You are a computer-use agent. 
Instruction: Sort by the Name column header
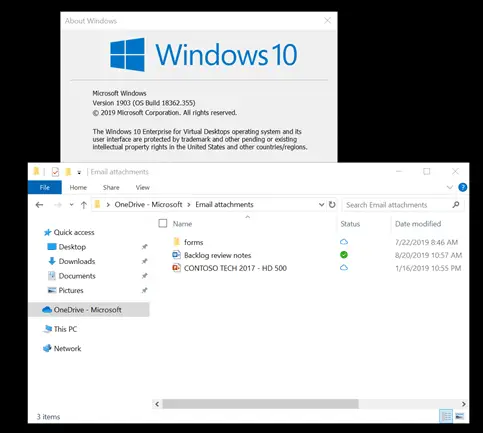point(182,224)
